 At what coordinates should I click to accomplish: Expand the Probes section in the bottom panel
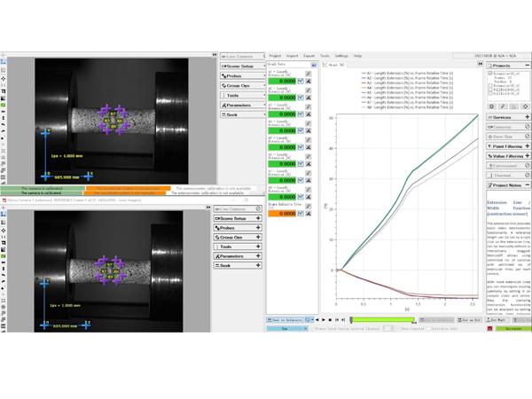click(240, 228)
